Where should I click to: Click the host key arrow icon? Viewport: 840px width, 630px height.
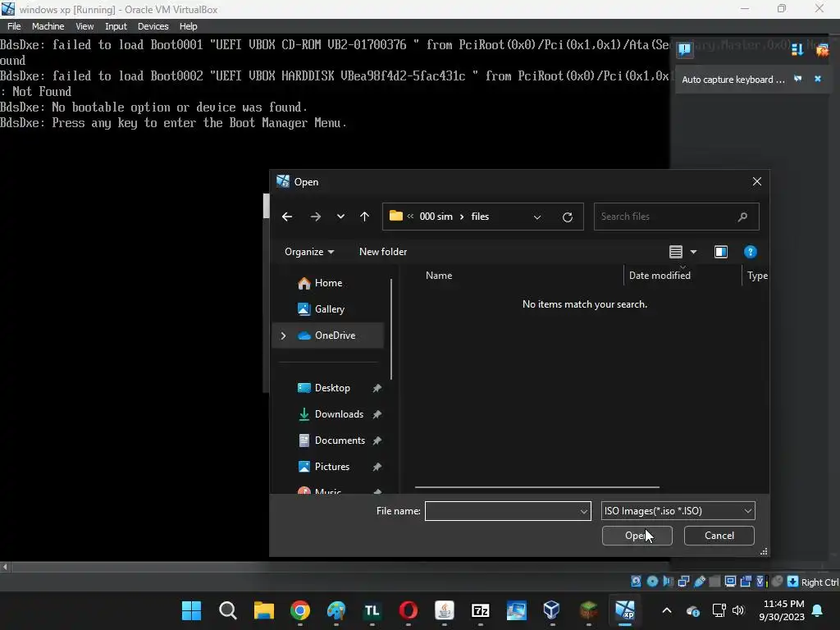793,582
